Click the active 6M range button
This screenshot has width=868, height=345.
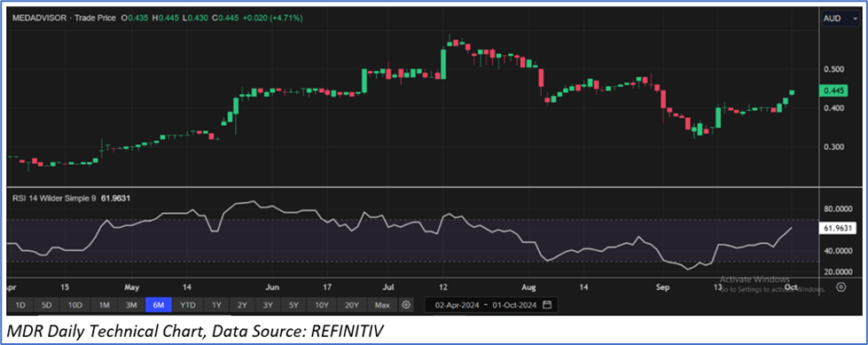pyautogui.click(x=159, y=304)
